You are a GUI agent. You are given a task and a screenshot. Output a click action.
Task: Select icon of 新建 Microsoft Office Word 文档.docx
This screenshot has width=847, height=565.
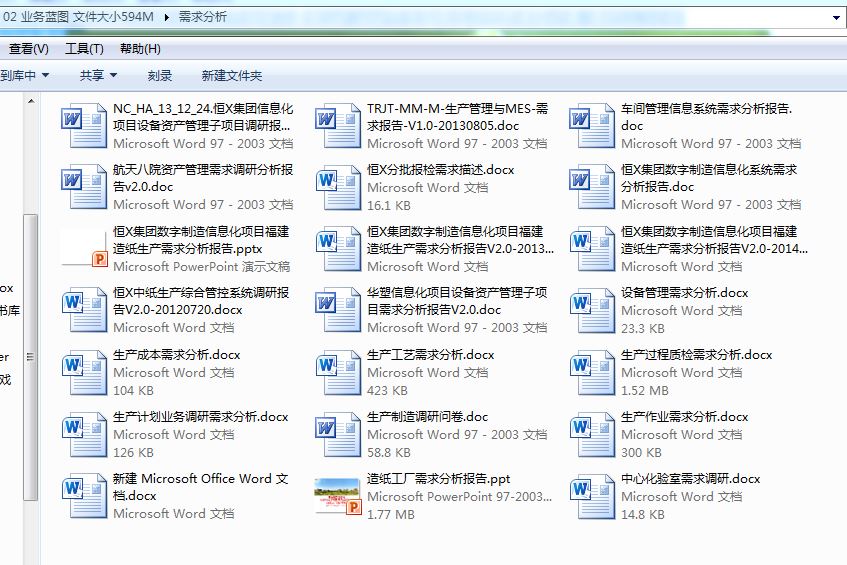coord(84,496)
